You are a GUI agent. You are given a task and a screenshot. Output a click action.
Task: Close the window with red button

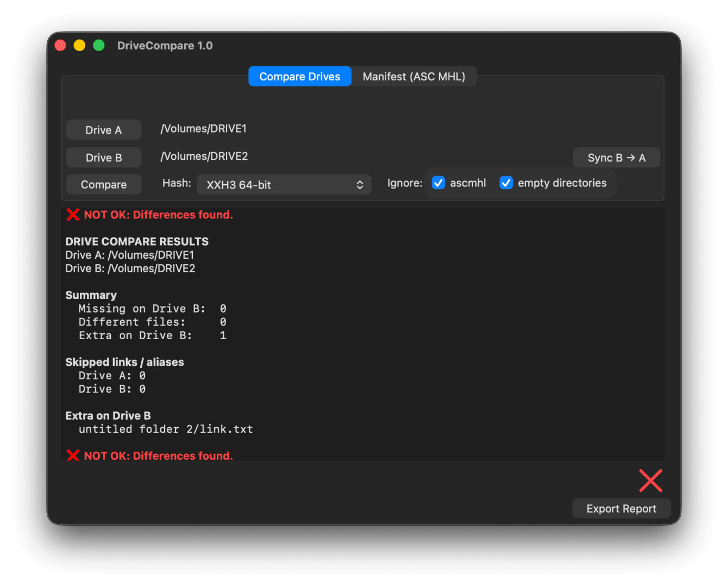(x=60, y=45)
